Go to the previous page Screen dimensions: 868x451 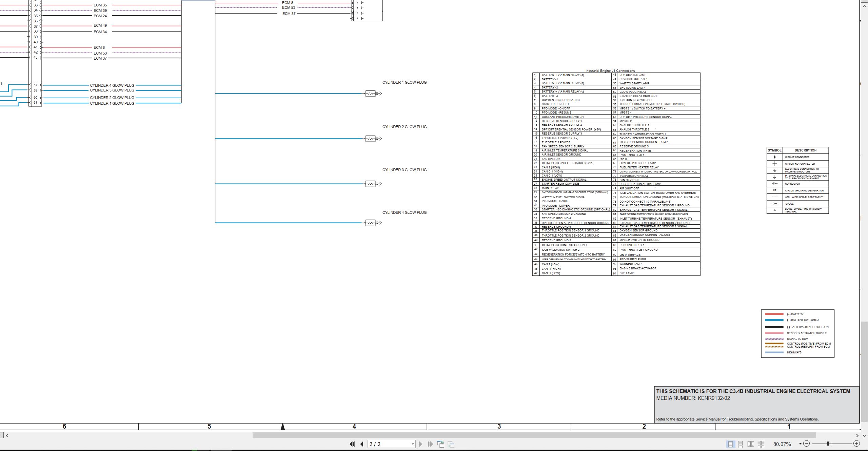pyautogui.click(x=362, y=444)
